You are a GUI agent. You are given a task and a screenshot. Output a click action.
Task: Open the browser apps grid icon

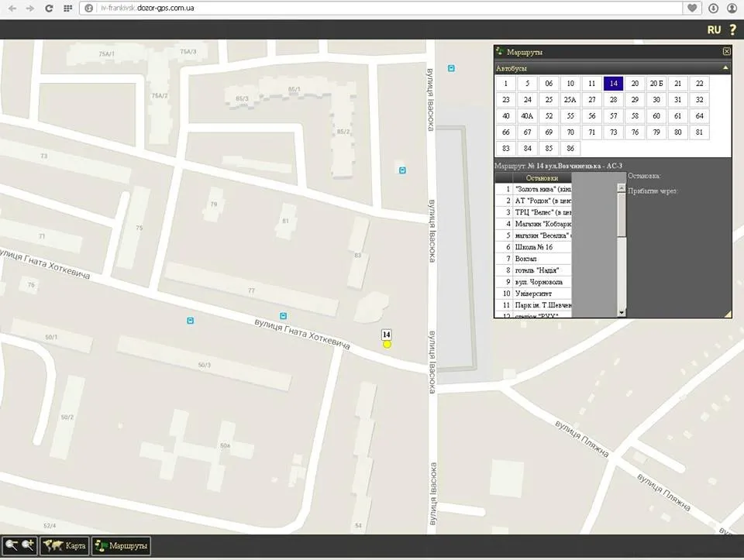click(x=67, y=8)
